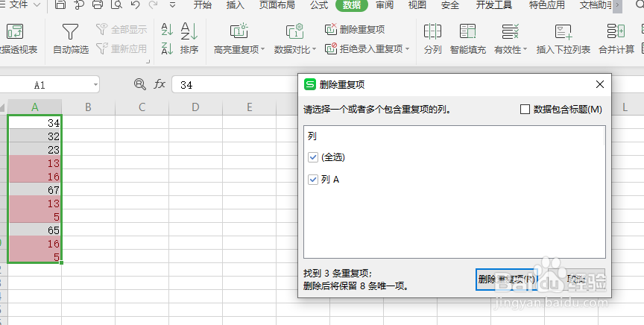The image size is (644, 325).
Task: Toggle the 数据包含标题(M) checkbox
Action: pos(525,110)
